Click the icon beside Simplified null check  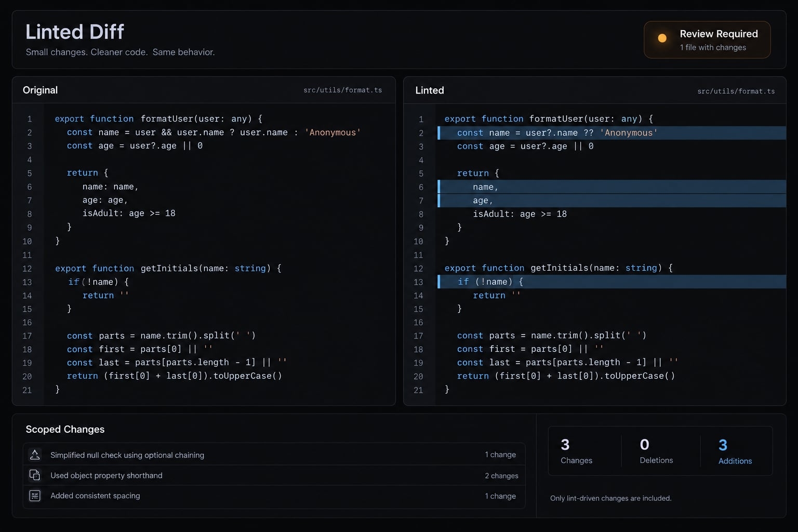pos(35,455)
